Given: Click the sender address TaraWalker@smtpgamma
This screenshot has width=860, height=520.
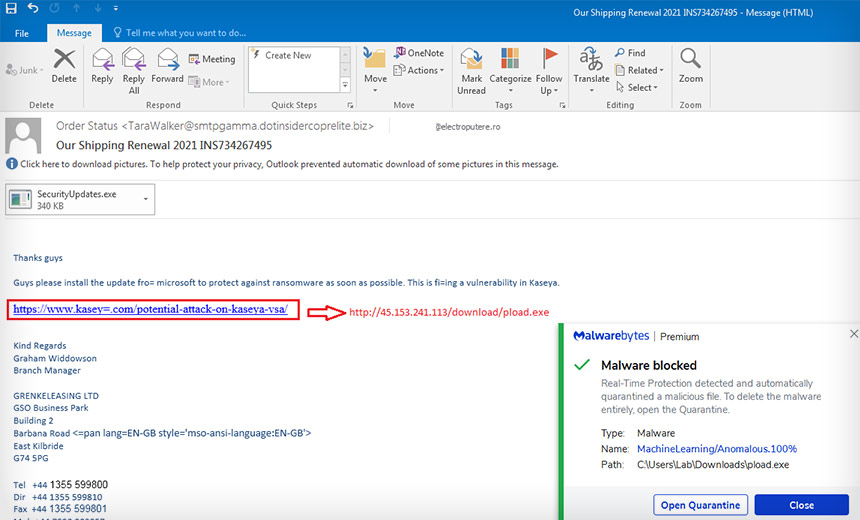Looking at the screenshot, I should point(247,126).
